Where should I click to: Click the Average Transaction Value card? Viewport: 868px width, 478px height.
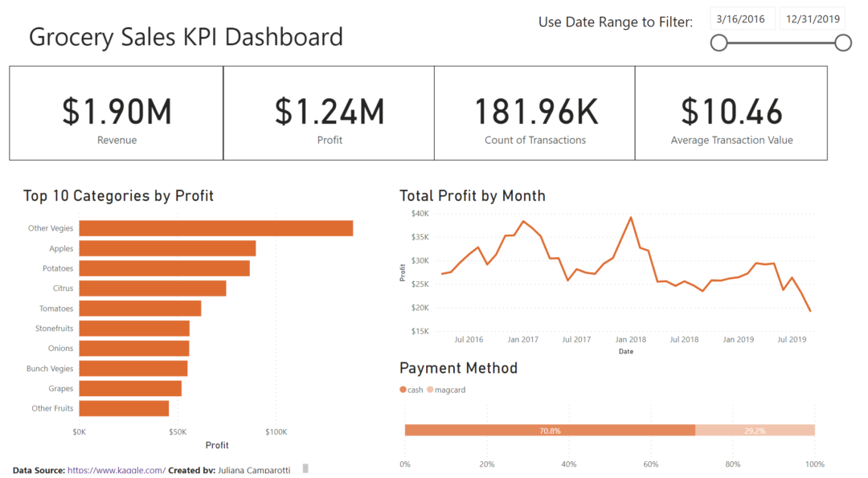tap(731, 112)
